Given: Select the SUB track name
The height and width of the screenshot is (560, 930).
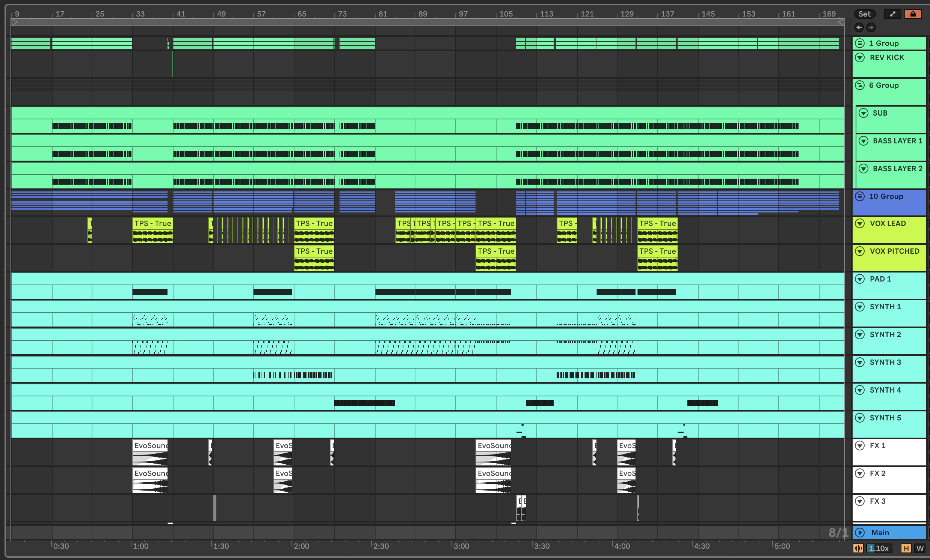Looking at the screenshot, I should pyautogui.click(x=880, y=113).
